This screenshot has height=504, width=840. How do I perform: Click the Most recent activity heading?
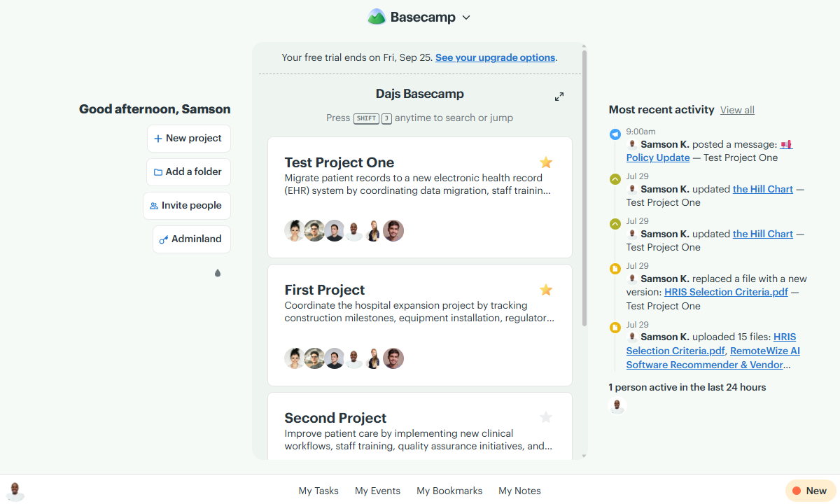coord(661,110)
